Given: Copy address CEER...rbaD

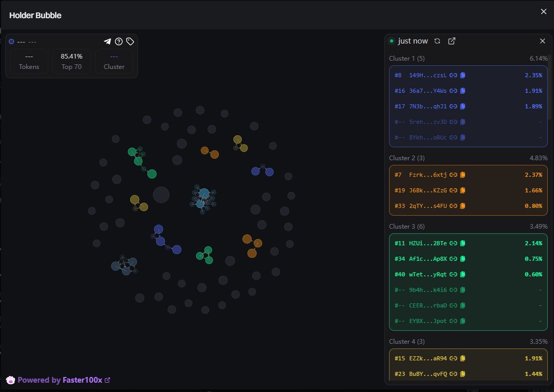Looking at the screenshot, I should point(463,305).
